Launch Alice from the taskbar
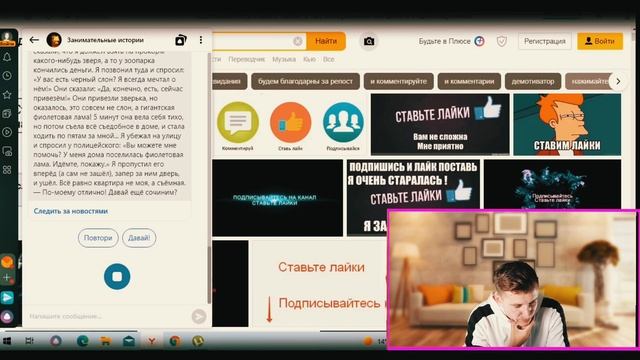 tap(56, 341)
